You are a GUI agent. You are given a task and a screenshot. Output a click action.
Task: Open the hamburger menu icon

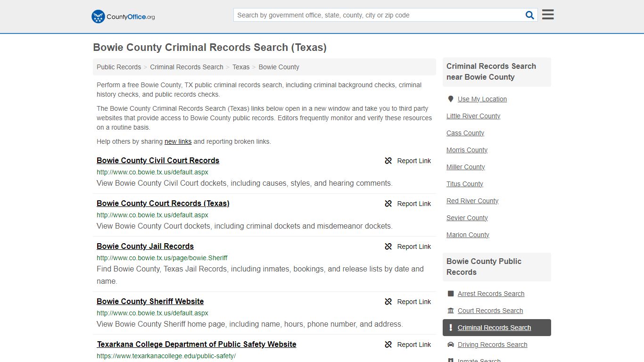click(x=548, y=15)
